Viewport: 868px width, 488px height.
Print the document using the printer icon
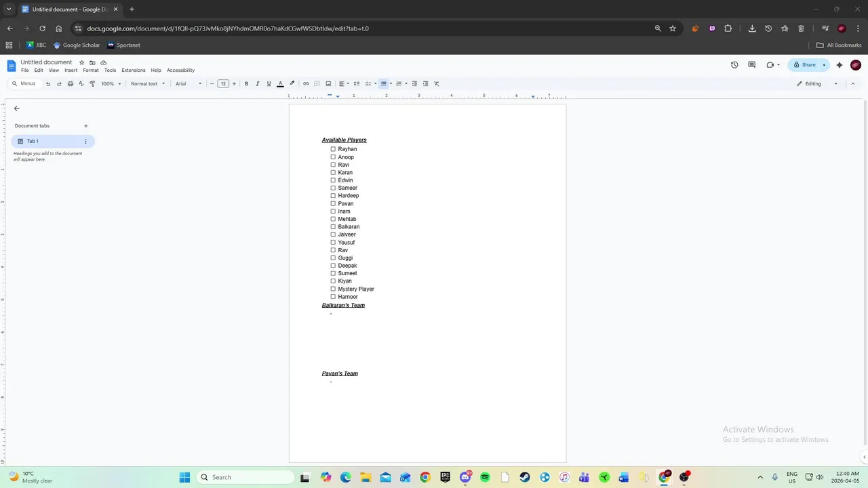click(x=70, y=84)
